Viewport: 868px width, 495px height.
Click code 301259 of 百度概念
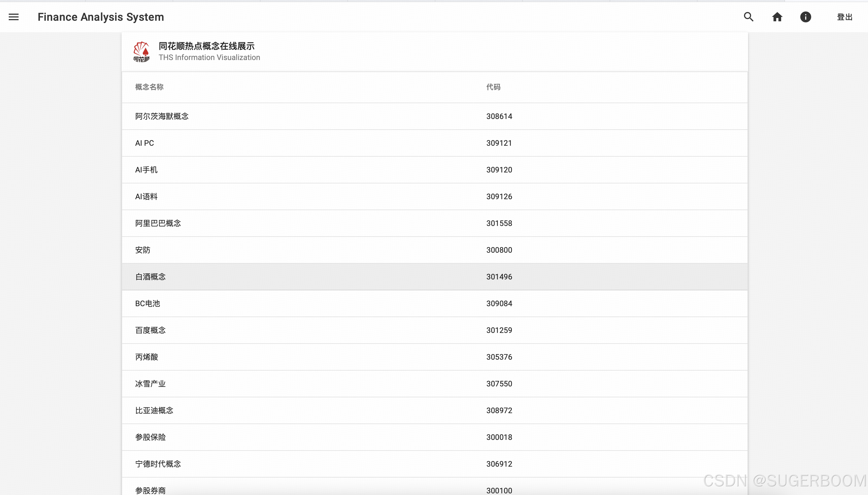(499, 330)
